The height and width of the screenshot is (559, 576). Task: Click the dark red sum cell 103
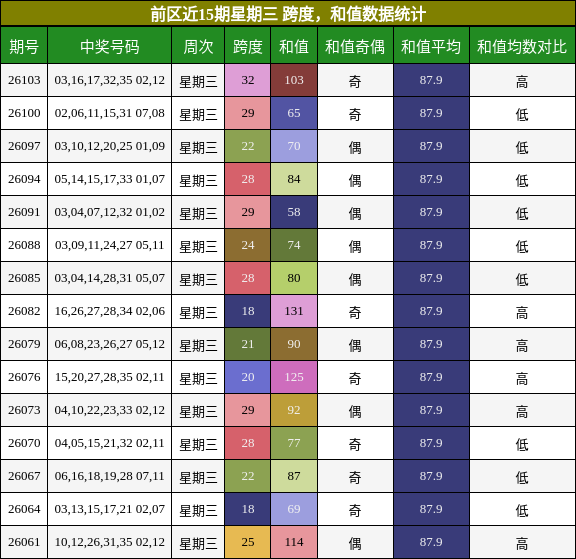[294, 80]
